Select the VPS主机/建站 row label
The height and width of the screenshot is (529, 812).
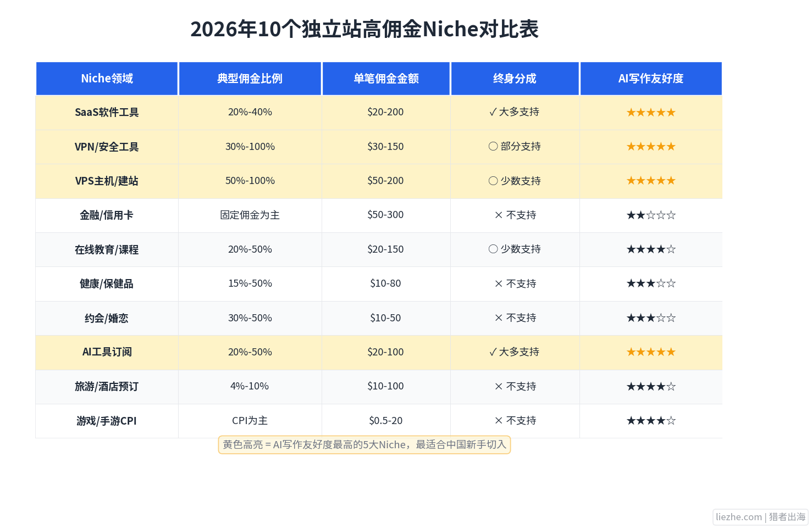pyautogui.click(x=107, y=181)
